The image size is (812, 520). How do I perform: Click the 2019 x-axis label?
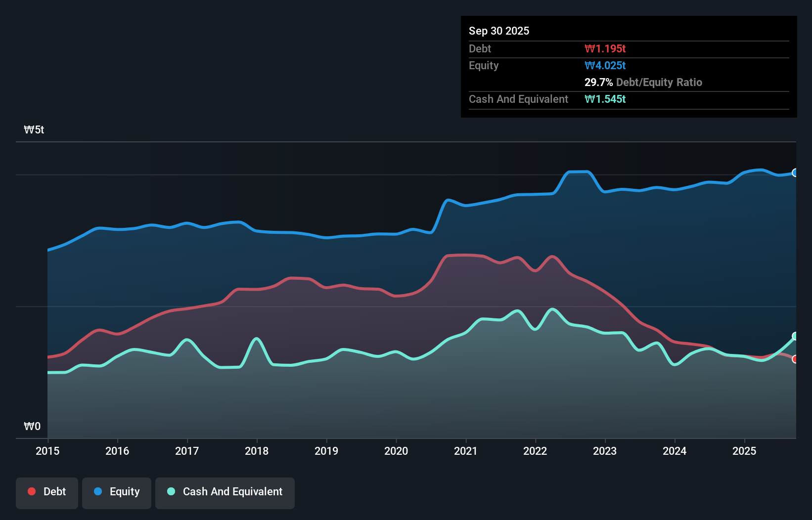pyautogui.click(x=326, y=451)
